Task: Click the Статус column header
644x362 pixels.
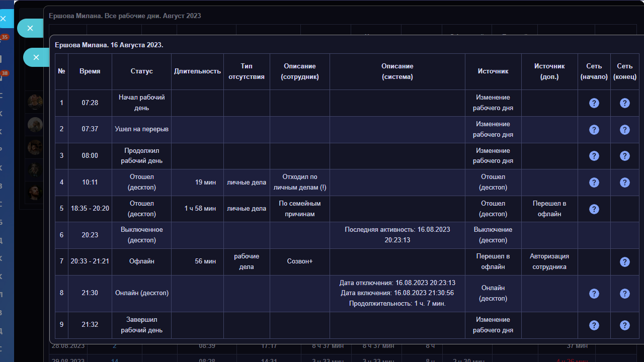Action: pos(141,71)
